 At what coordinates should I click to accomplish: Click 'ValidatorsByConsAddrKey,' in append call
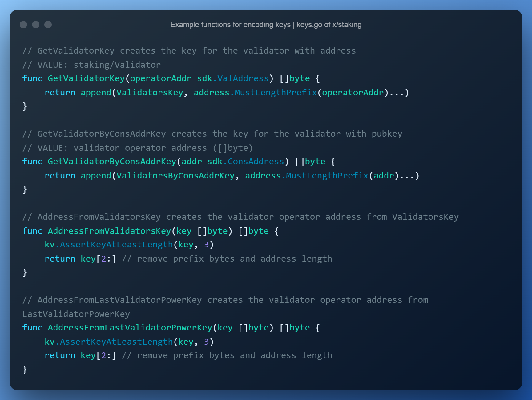coord(178,176)
